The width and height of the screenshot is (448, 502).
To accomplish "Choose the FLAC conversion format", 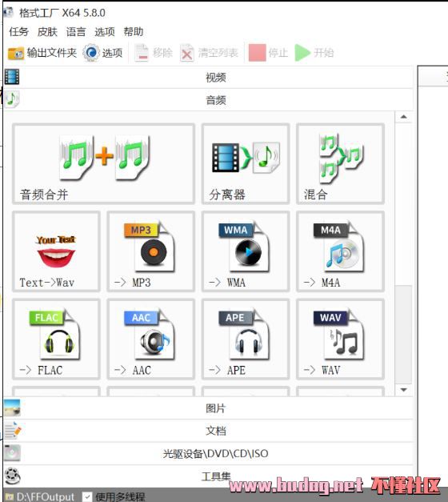I will (56, 339).
